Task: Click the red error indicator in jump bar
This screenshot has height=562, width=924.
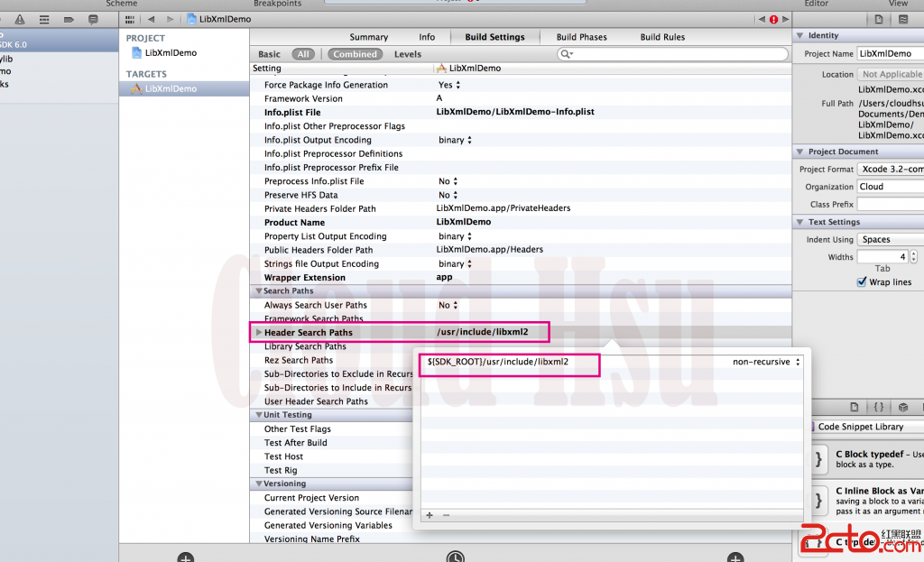Action: [773, 20]
